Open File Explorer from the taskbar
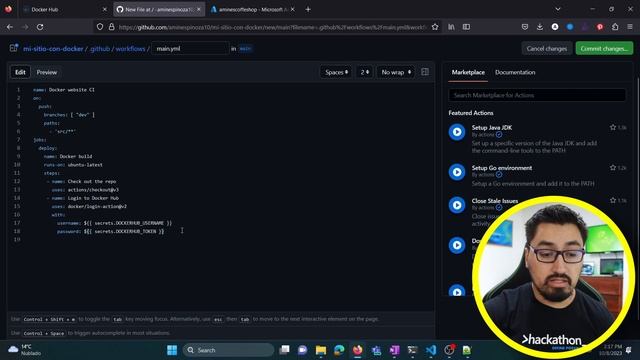This screenshot has width=640, height=360. point(321,350)
